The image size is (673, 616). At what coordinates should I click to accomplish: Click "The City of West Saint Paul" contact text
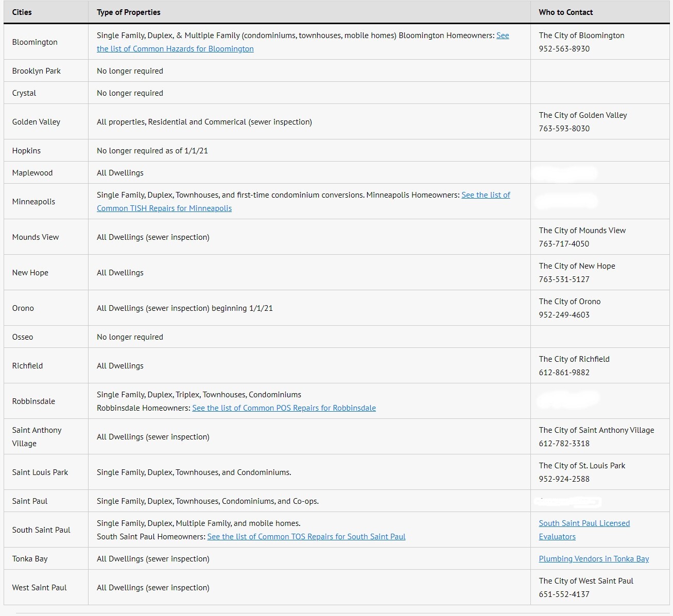(x=586, y=581)
